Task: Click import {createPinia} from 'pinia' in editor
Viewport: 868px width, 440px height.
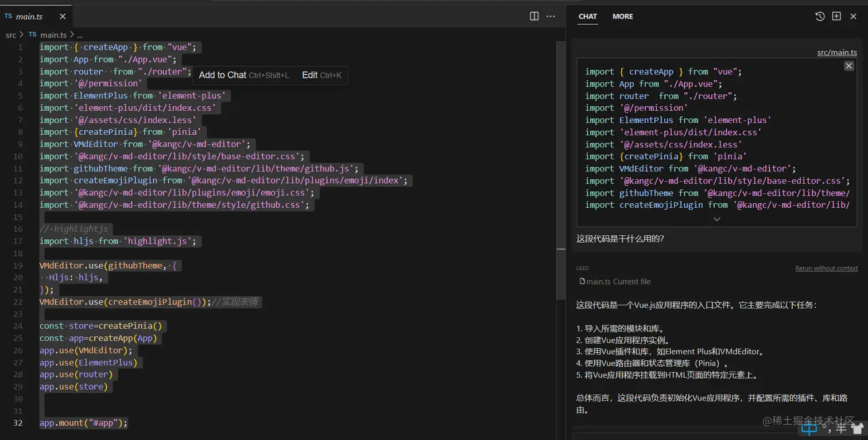Action: click(x=121, y=132)
